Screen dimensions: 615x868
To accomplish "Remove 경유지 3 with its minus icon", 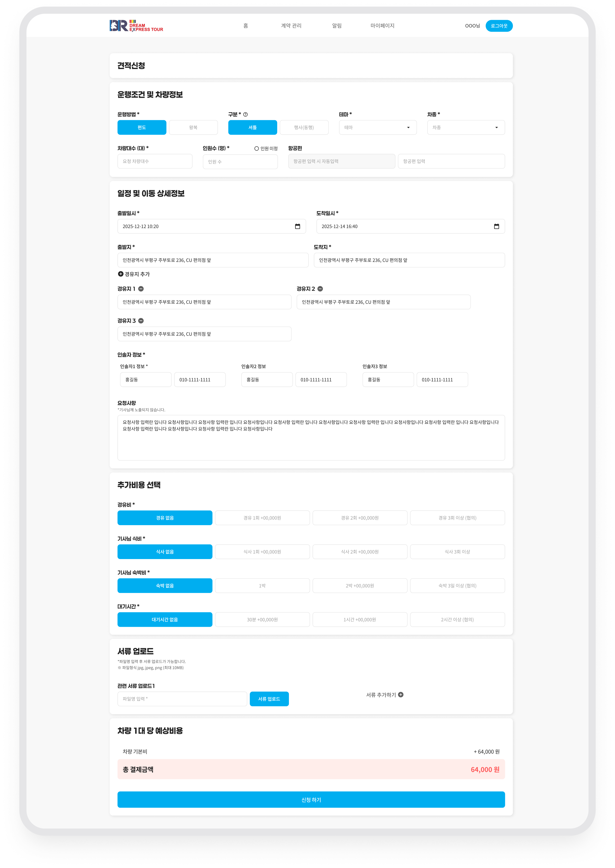I will point(141,320).
